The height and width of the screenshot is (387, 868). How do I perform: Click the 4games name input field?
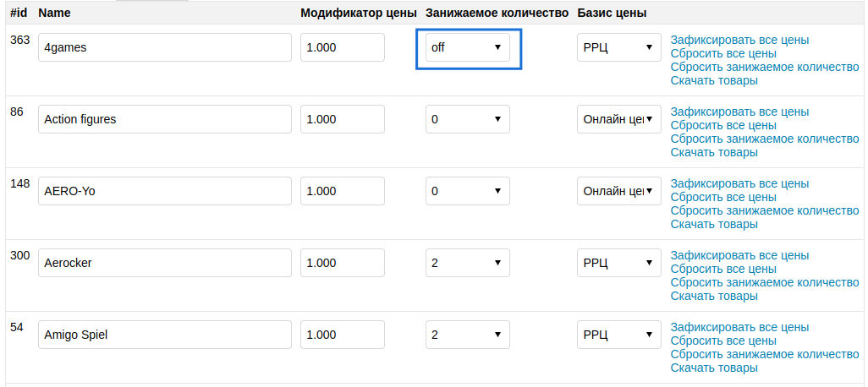point(165,47)
